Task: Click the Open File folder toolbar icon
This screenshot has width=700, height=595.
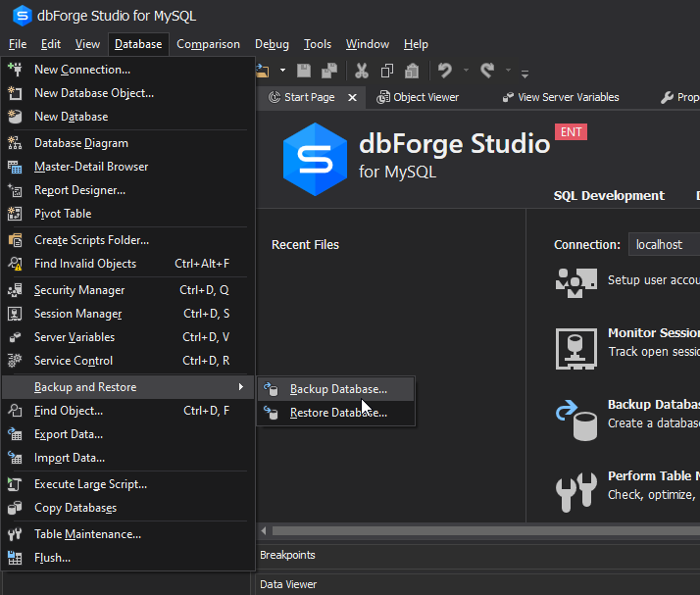Action: [263, 70]
